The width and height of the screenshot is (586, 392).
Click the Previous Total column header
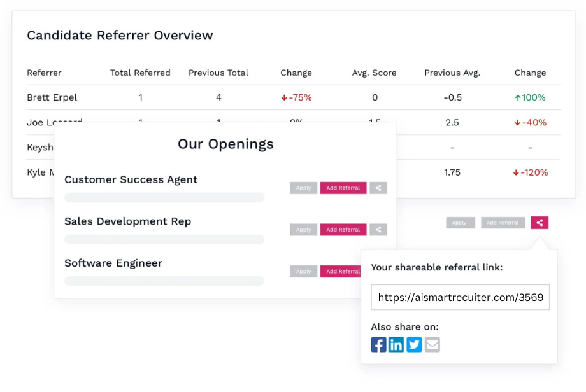(x=218, y=73)
